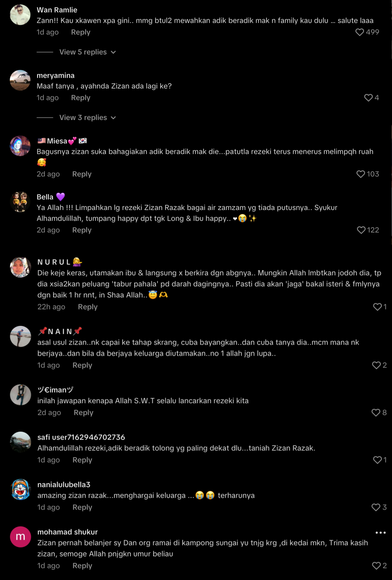The width and height of the screenshot is (392, 580).
Task: Heart nanialulubella3's comment
Action: pyautogui.click(x=376, y=507)
